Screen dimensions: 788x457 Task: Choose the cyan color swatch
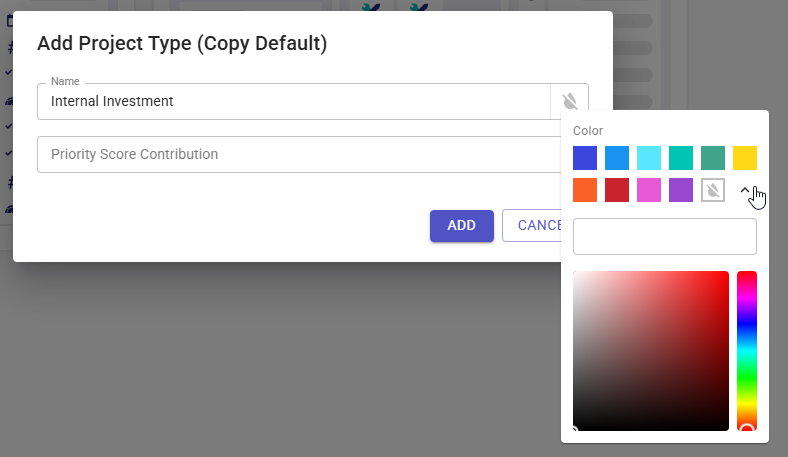[649, 158]
